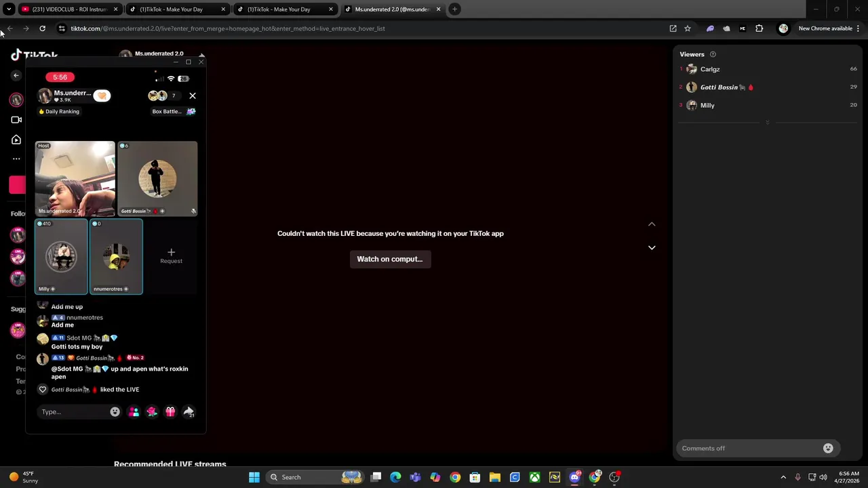Click the Comments off field
868x488 pixels.
pyautogui.click(x=749, y=448)
